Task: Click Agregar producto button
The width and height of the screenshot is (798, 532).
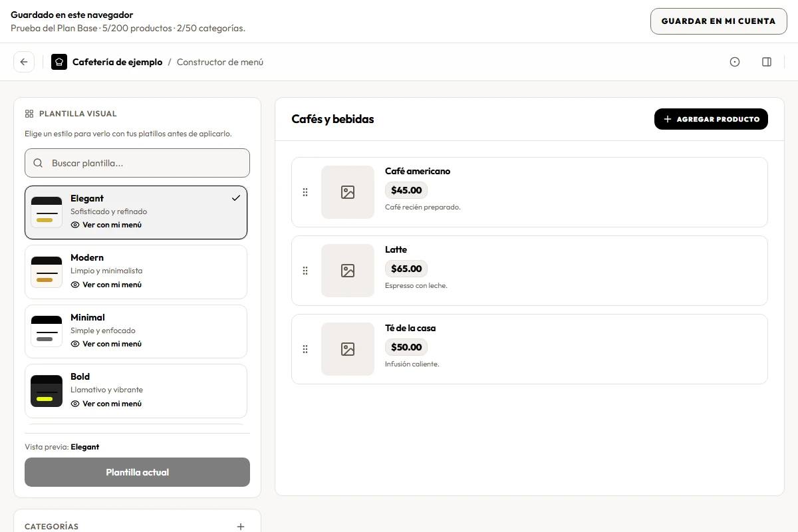Action: [x=711, y=119]
